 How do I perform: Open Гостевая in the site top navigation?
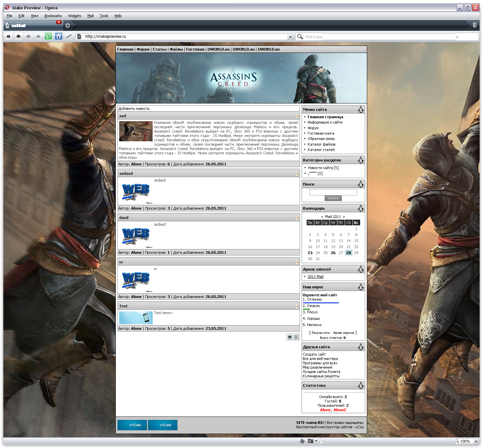click(195, 49)
